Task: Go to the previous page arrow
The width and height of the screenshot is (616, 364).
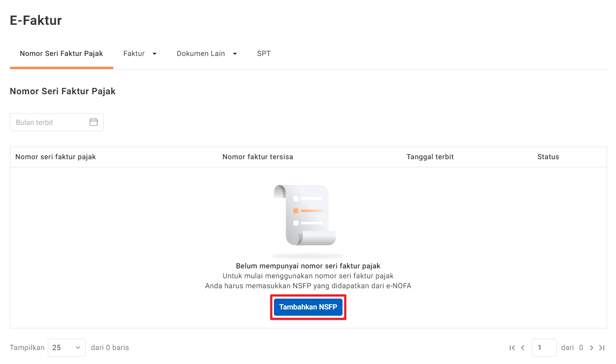Action: click(x=523, y=348)
